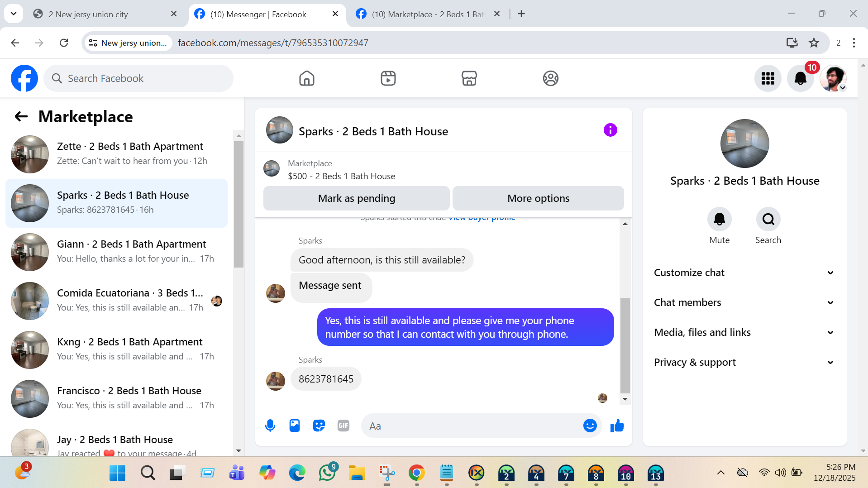Open the account profile menu
Viewport: 868px width, 488px height.
pyautogui.click(x=833, y=78)
